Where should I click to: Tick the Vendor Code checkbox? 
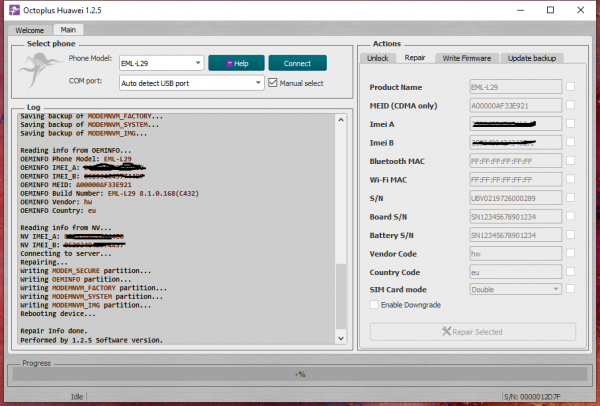click(570, 253)
